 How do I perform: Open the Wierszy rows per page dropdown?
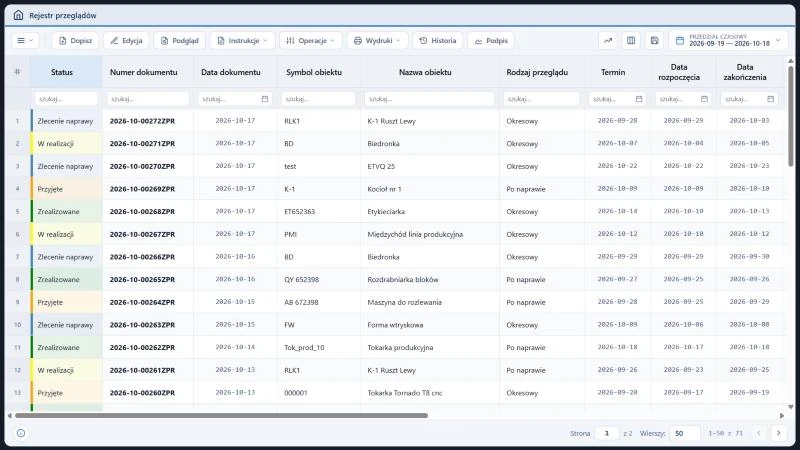(x=685, y=433)
